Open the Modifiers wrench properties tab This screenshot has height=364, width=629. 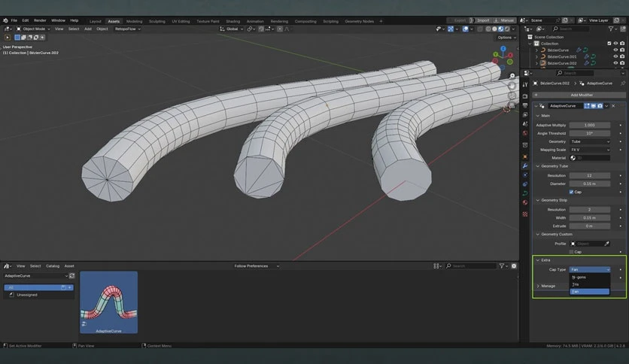click(525, 166)
